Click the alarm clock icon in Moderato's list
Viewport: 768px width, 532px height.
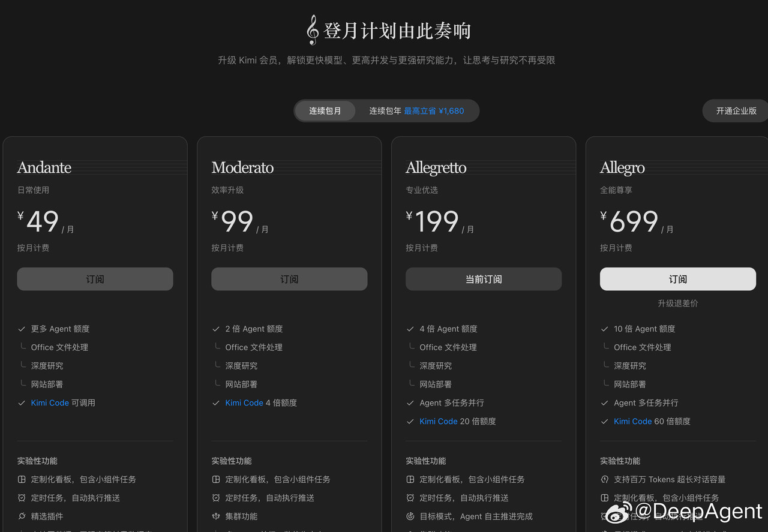pos(216,498)
